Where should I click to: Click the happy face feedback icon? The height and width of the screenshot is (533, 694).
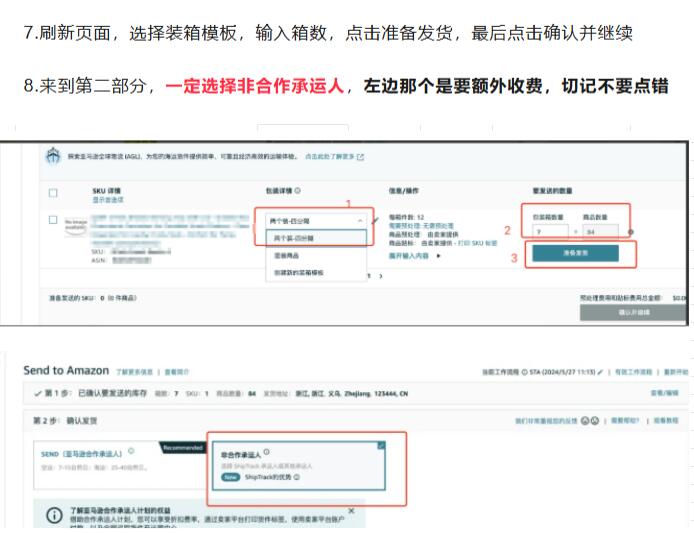pyautogui.click(x=585, y=421)
